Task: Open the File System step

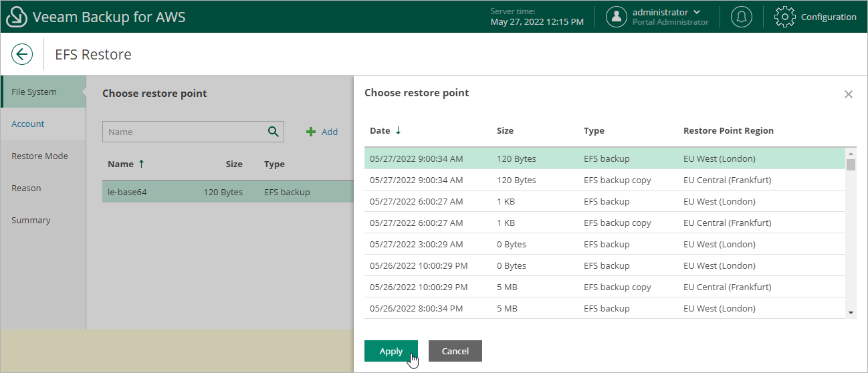Action: coord(43,92)
